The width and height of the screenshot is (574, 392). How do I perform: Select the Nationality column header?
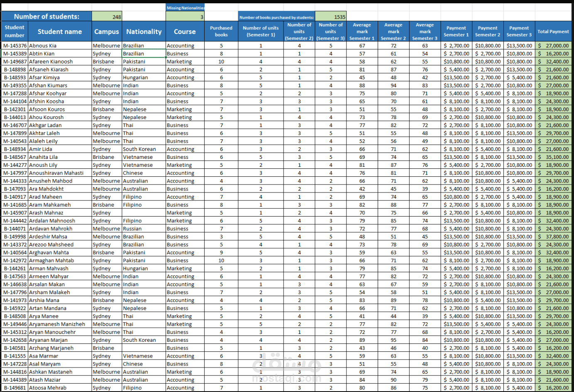click(x=144, y=32)
